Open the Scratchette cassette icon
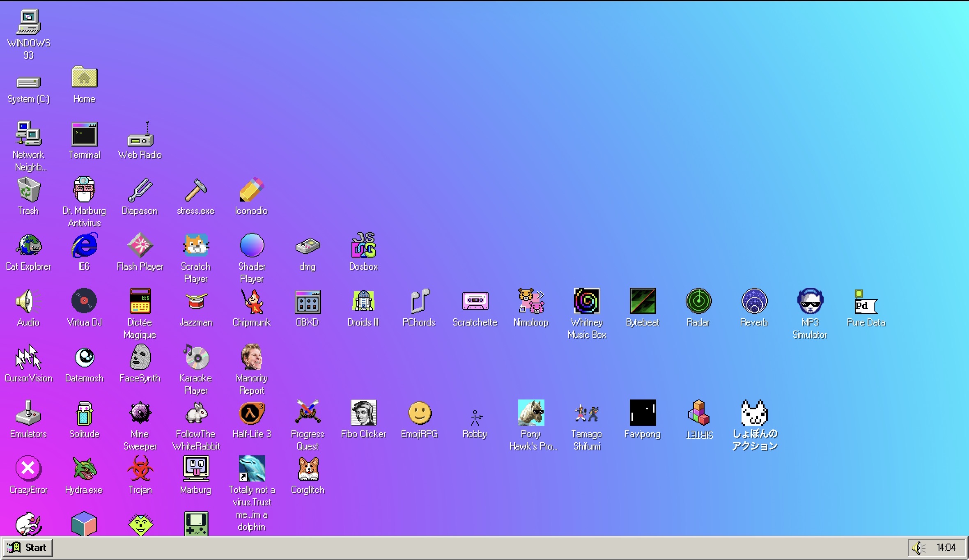The width and height of the screenshot is (969, 560). click(475, 301)
